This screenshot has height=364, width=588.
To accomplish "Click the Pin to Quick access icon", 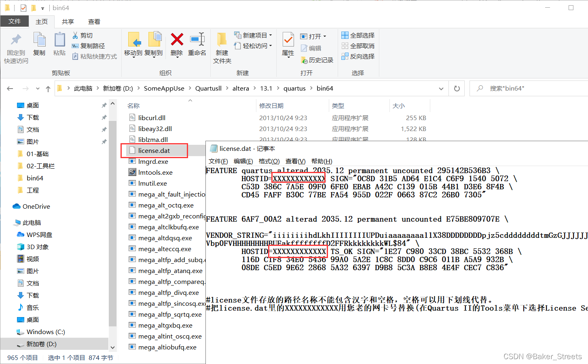I will (x=16, y=40).
